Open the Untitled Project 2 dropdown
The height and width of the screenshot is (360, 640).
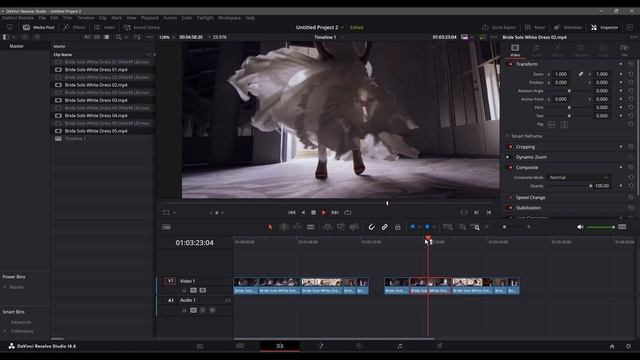[320, 27]
